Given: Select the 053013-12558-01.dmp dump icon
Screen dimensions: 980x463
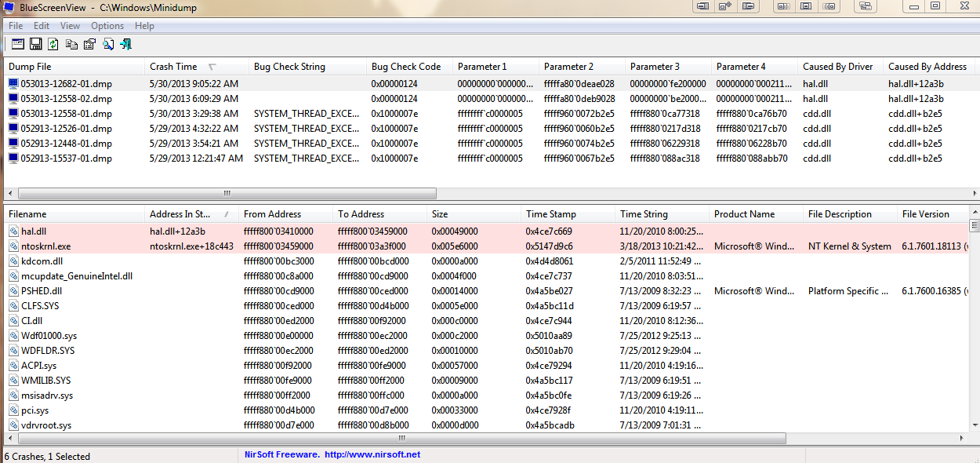Looking at the screenshot, I should [13, 113].
